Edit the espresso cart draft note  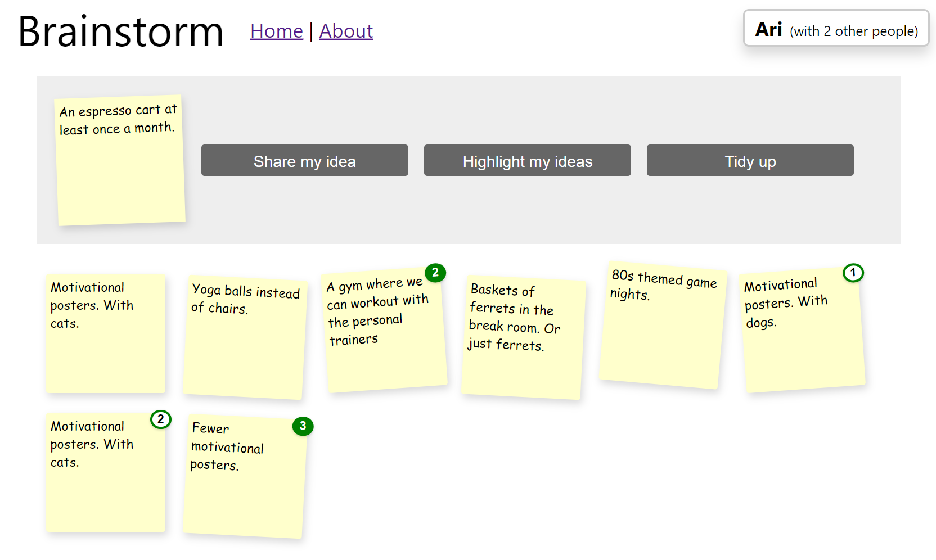coord(120,160)
